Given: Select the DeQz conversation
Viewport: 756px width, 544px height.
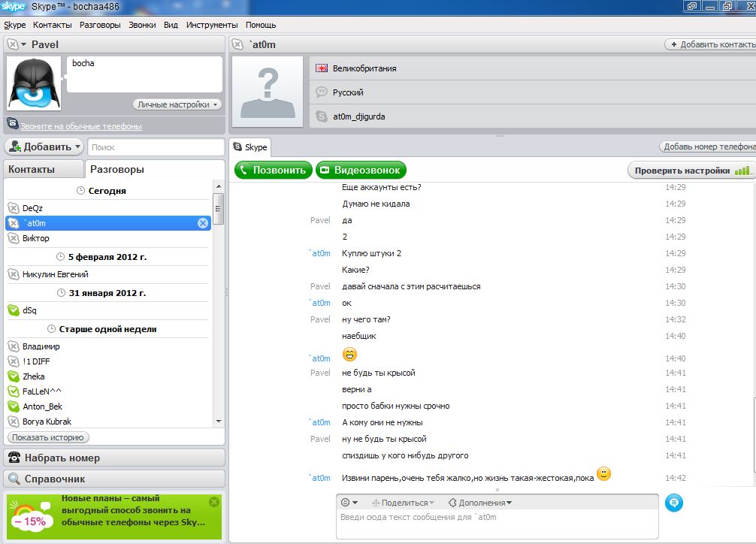Looking at the screenshot, I should [x=108, y=208].
